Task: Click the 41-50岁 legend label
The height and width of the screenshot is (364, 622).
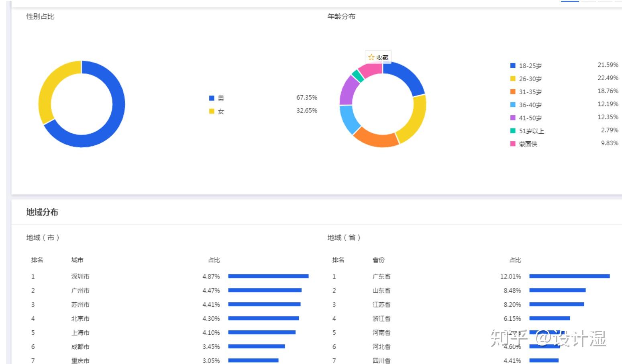Action: click(x=530, y=118)
